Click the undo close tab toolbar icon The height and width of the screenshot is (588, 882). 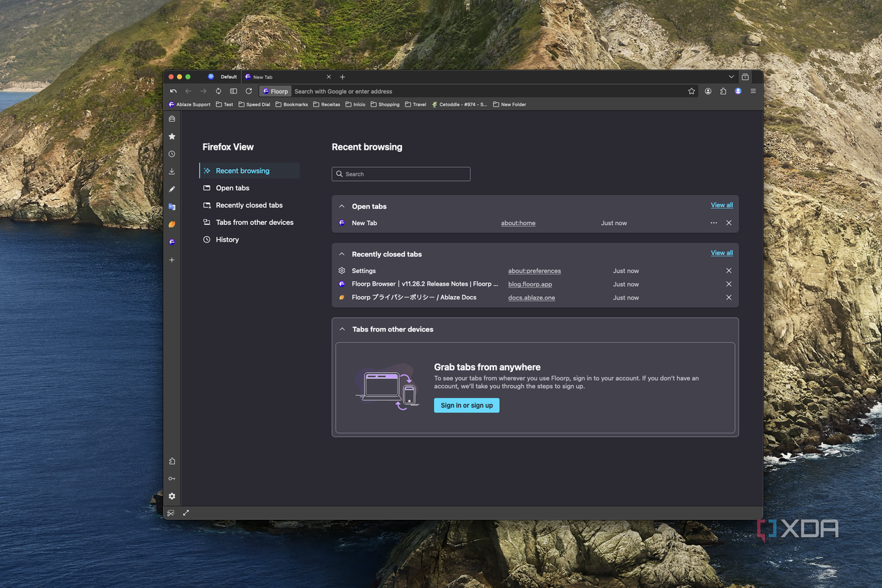[x=173, y=91]
